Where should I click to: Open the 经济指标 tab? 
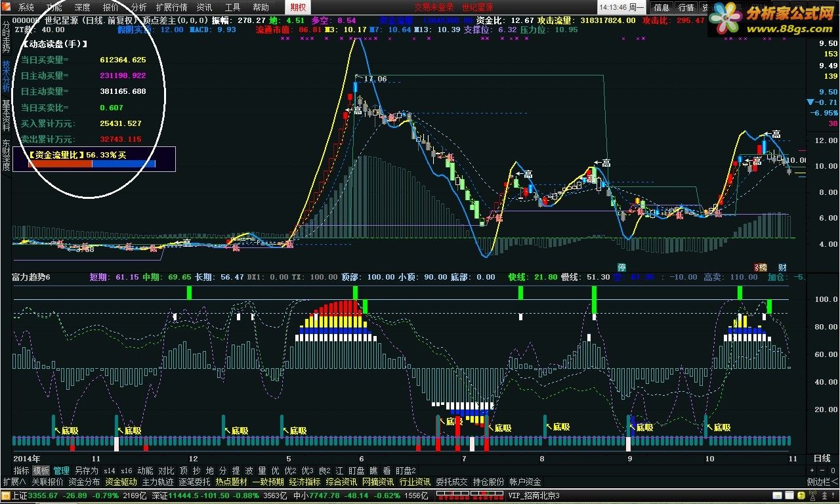coord(304,482)
